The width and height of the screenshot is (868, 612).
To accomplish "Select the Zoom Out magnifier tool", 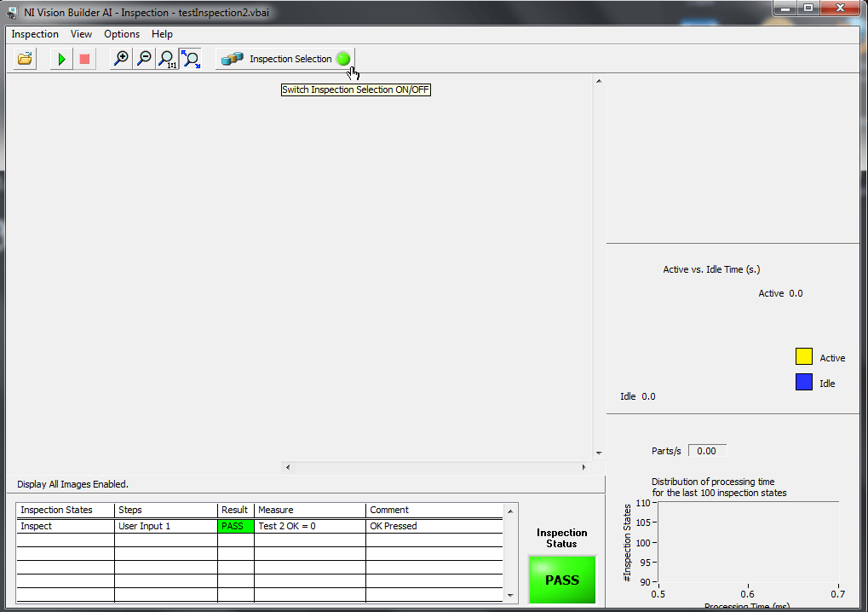I will [143, 58].
